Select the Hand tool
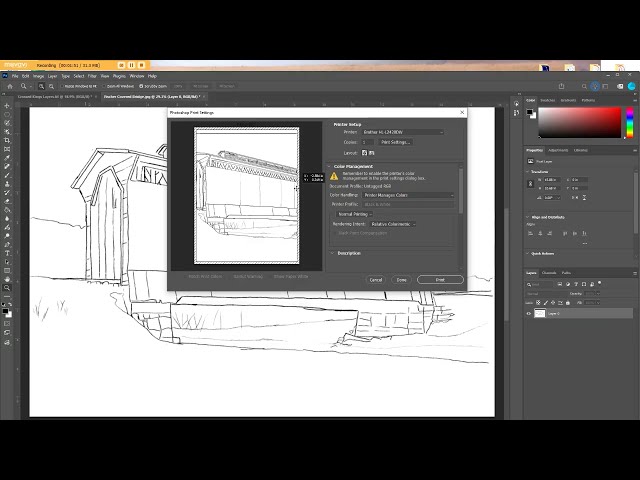Screen dimensions: 640x480 pyautogui.click(x=7, y=279)
